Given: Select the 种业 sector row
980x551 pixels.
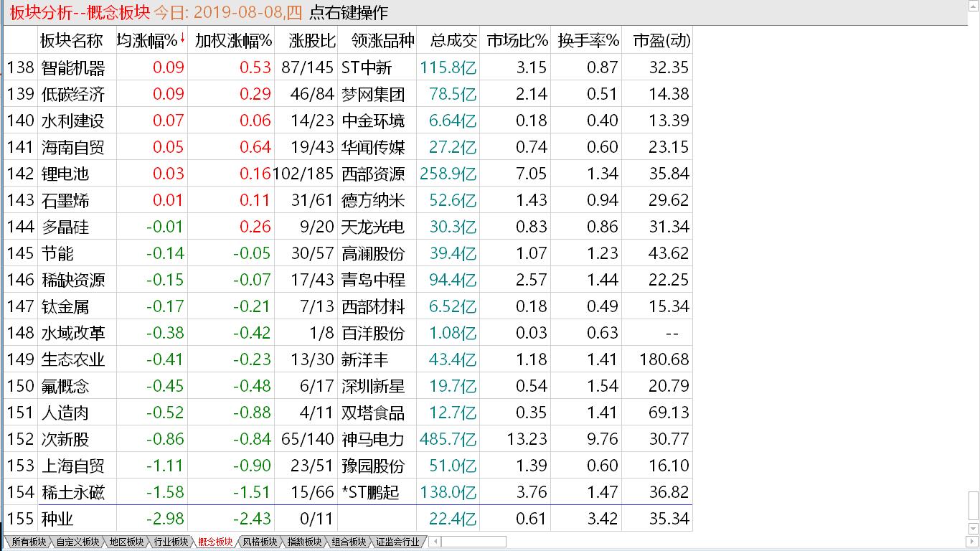Looking at the screenshot, I should (348, 519).
